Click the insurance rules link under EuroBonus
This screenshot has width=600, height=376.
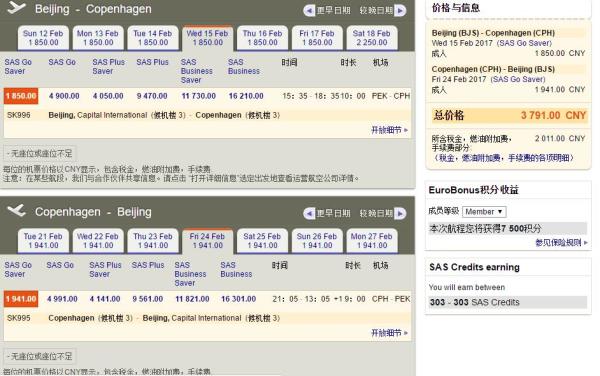(x=561, y=243)
